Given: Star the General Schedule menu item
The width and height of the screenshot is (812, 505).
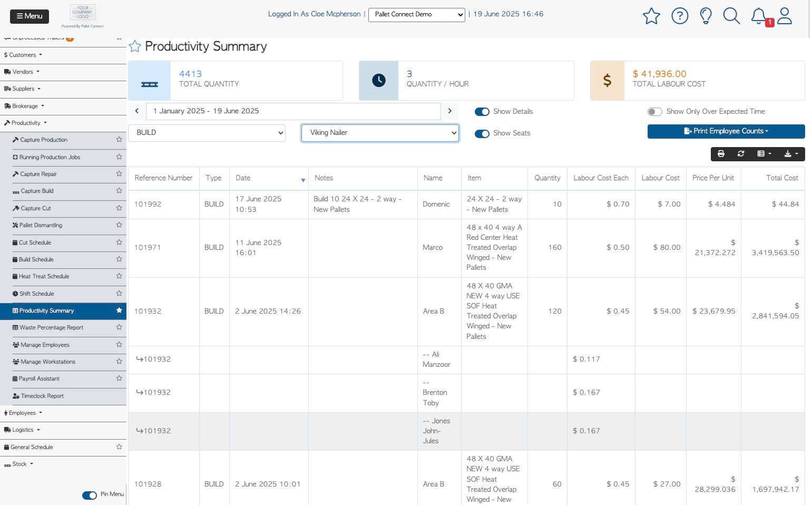Looking at the screenshot, I should click(119, 447).
